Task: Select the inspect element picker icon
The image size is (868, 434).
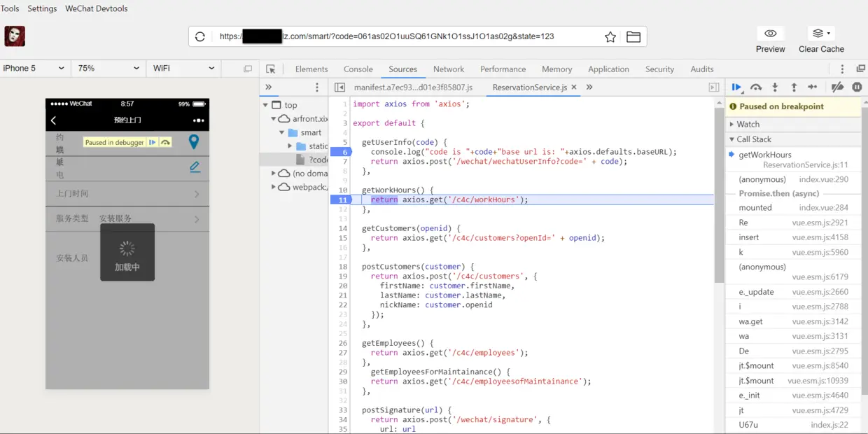Action: coord(271,69)
